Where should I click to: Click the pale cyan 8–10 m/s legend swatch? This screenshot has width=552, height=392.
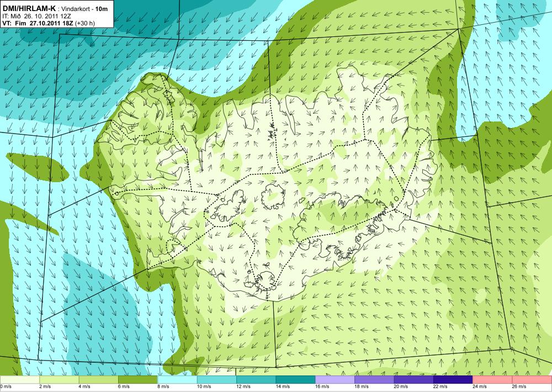(177, 379)
